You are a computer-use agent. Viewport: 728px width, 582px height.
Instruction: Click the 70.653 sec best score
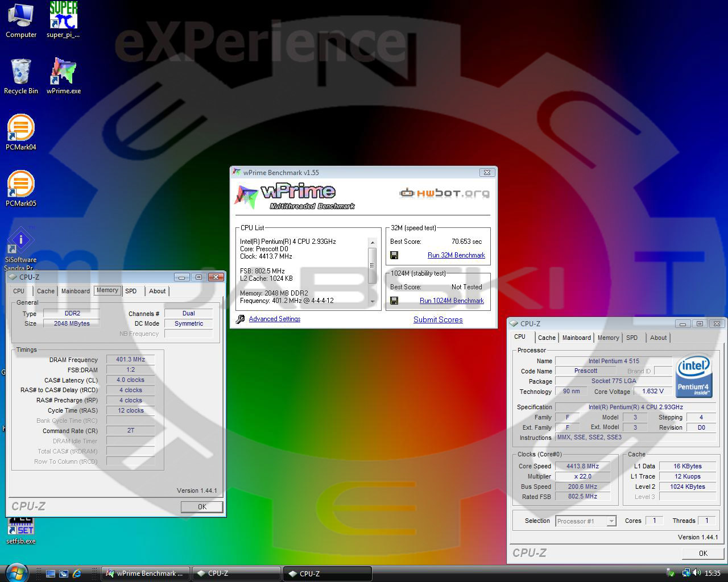(466, 242)
